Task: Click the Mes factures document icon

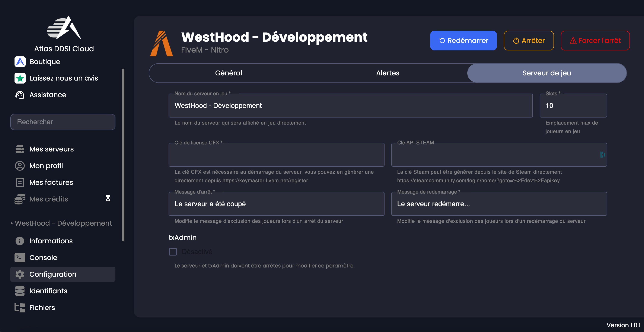Action: coord(20,182)
